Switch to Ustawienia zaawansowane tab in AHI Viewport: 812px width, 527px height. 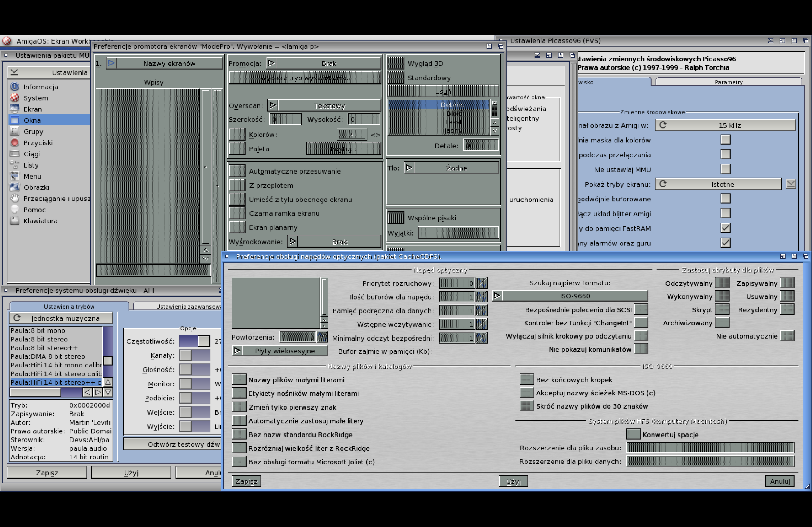coord(177,306)
